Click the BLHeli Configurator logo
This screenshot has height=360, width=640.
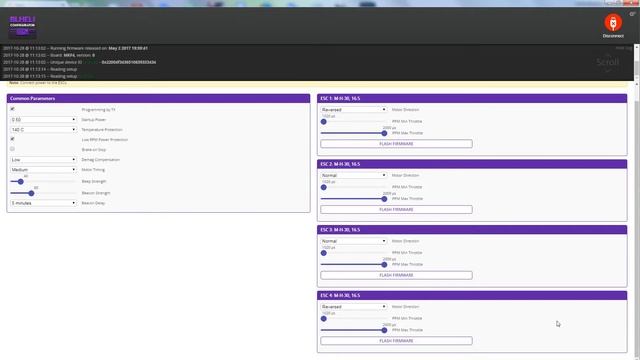(x=22, y=27)
